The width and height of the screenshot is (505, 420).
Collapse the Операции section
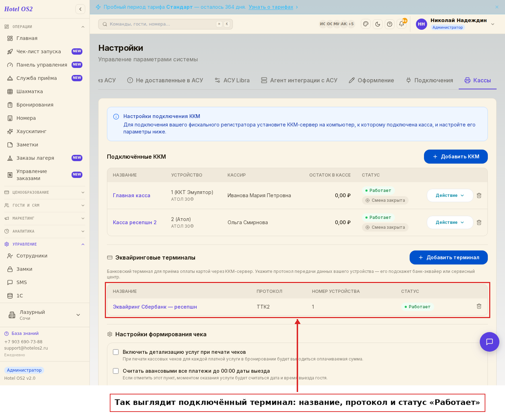tap(45, 27)
